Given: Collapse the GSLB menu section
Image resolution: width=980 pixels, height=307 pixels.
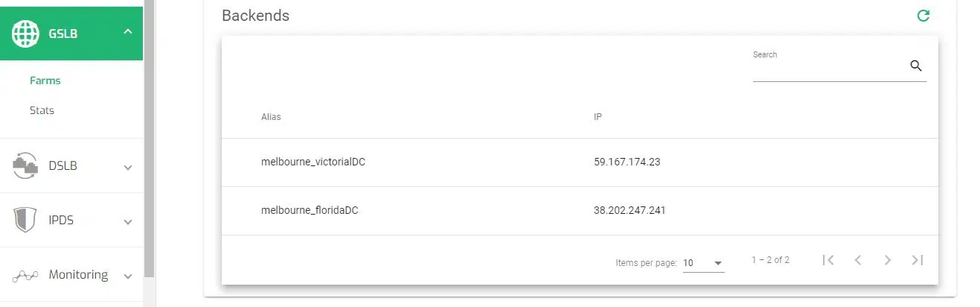Looking at the screenshot, I should click(x=128, y=32).
